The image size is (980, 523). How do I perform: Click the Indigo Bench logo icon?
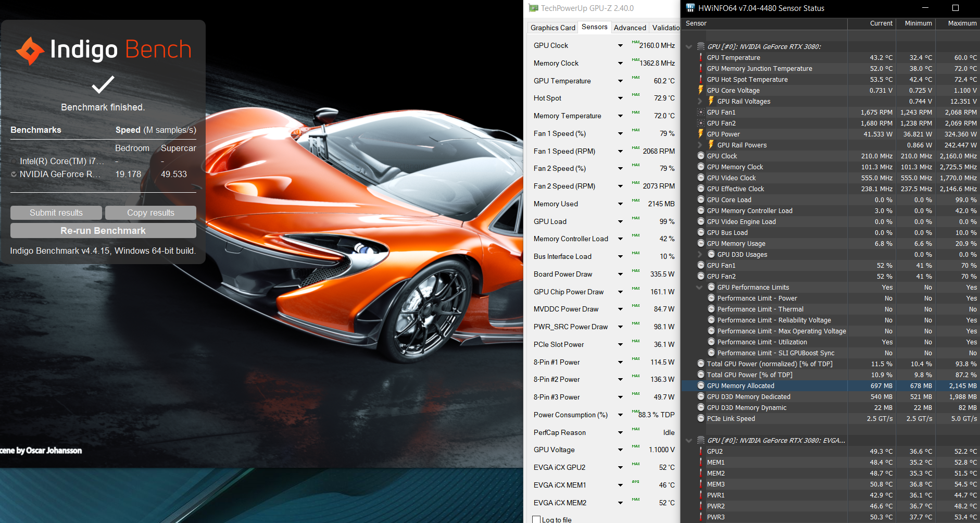tap(30, 51)
